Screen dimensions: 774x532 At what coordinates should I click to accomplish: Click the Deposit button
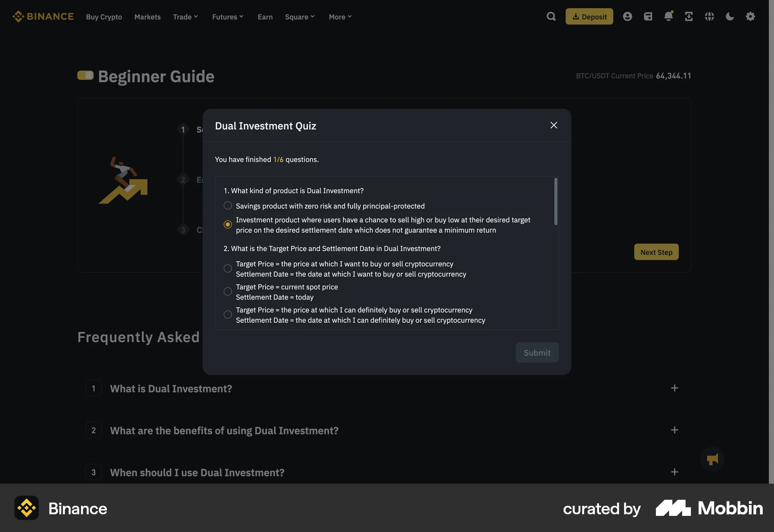point(589,17)
